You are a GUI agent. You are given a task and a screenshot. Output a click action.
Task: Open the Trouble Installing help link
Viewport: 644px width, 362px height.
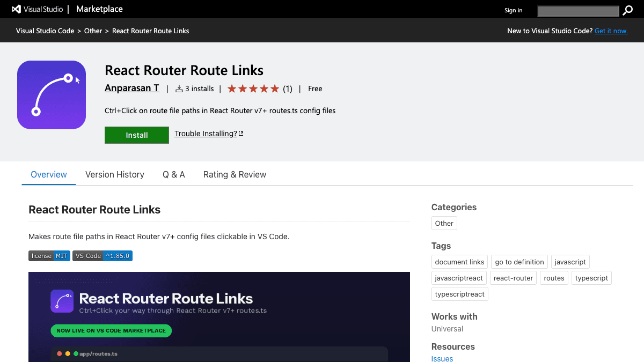[206, 134]
